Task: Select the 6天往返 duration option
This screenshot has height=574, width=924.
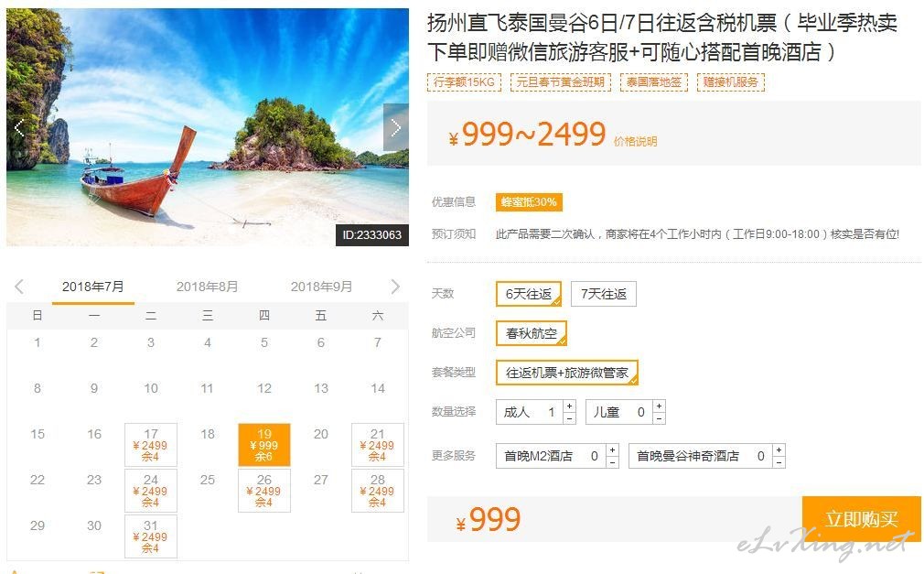Action: pyautogui.click(x=529, y=294)
